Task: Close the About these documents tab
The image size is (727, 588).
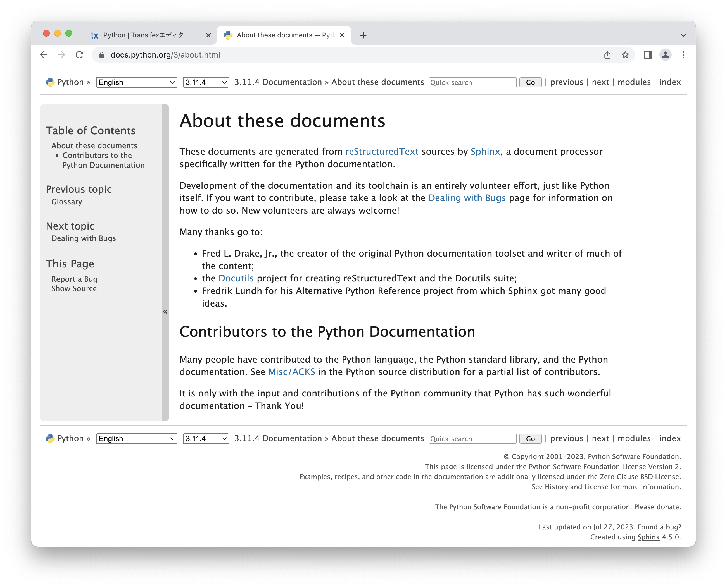Action: (x=342, y=35)
